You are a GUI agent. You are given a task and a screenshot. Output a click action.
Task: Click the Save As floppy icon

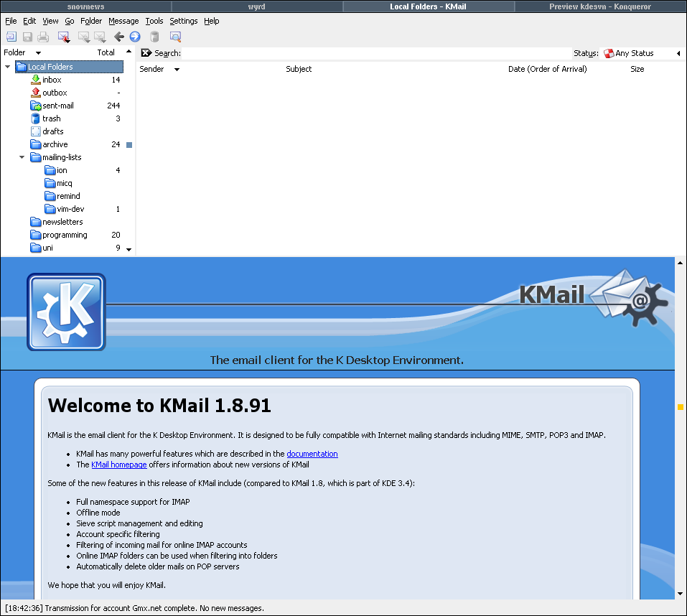27,37
